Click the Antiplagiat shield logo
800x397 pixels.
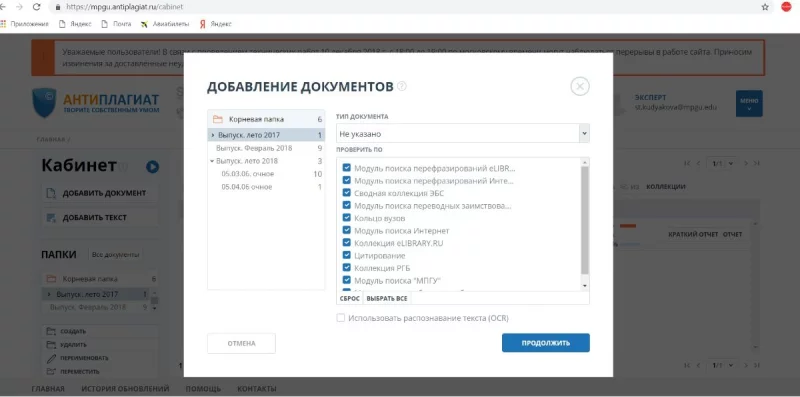[x=44, y=103]
